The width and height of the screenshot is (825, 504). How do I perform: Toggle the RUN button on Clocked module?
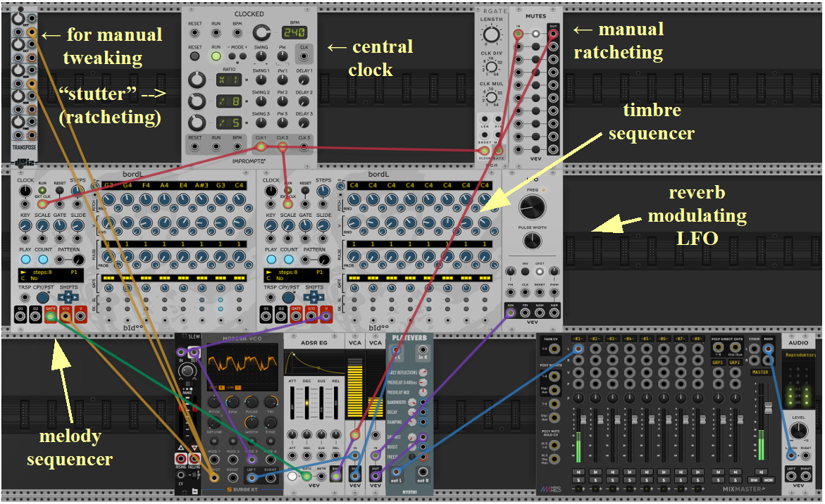[216, 56]
